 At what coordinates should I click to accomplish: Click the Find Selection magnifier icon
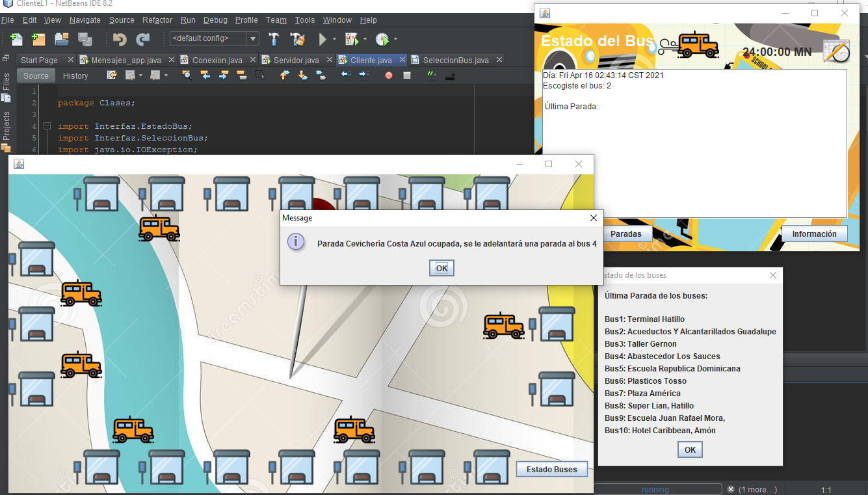187,75
